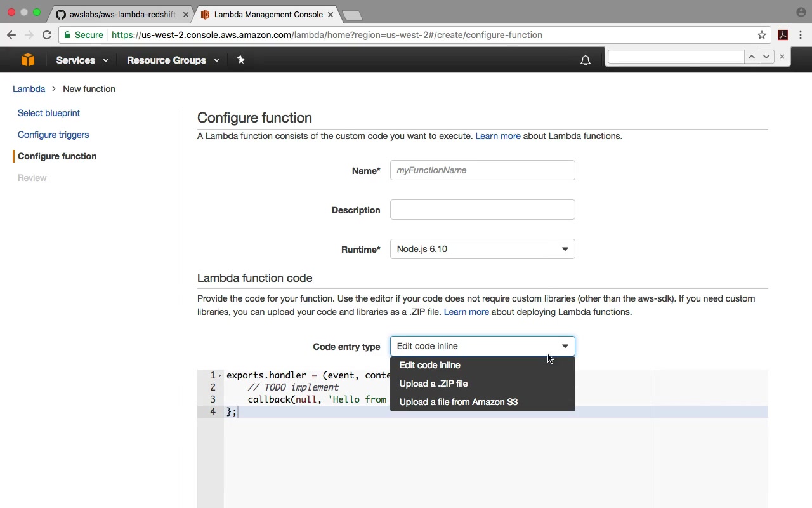Click the PDF extension icon
Viewport: 812px width, 508px height.
pos(783,35)
